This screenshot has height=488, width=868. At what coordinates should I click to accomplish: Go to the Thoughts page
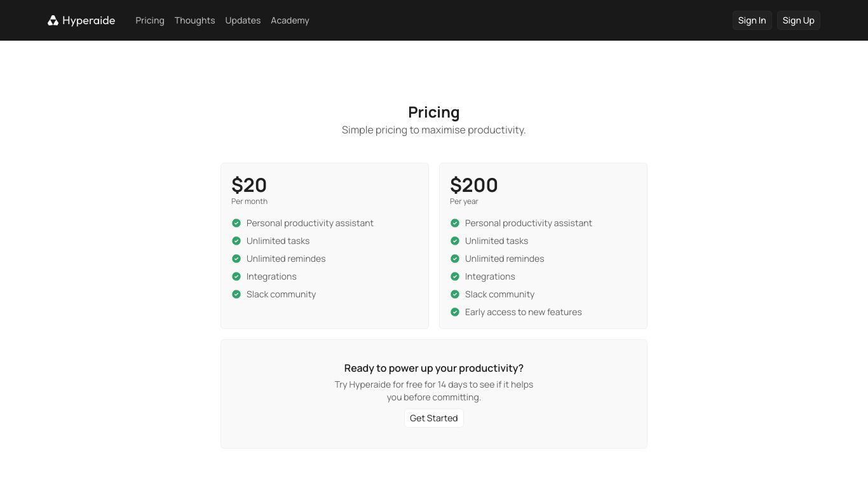pos(194,20)
